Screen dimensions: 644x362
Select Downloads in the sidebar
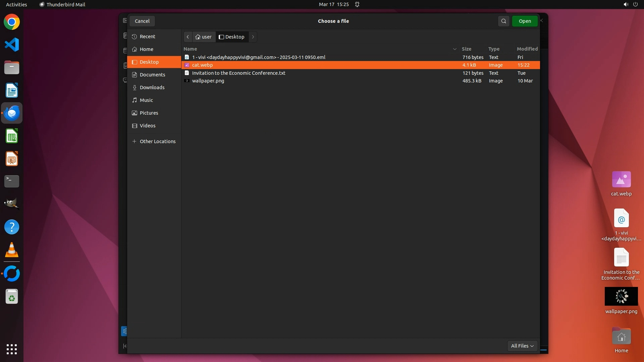152,87
